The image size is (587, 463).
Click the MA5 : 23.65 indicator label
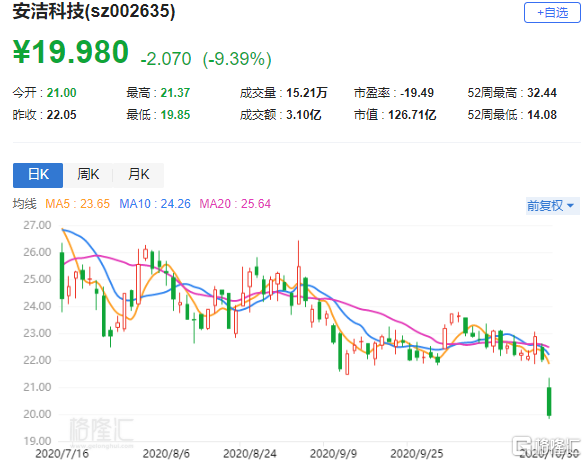click(x=77, y=204)
